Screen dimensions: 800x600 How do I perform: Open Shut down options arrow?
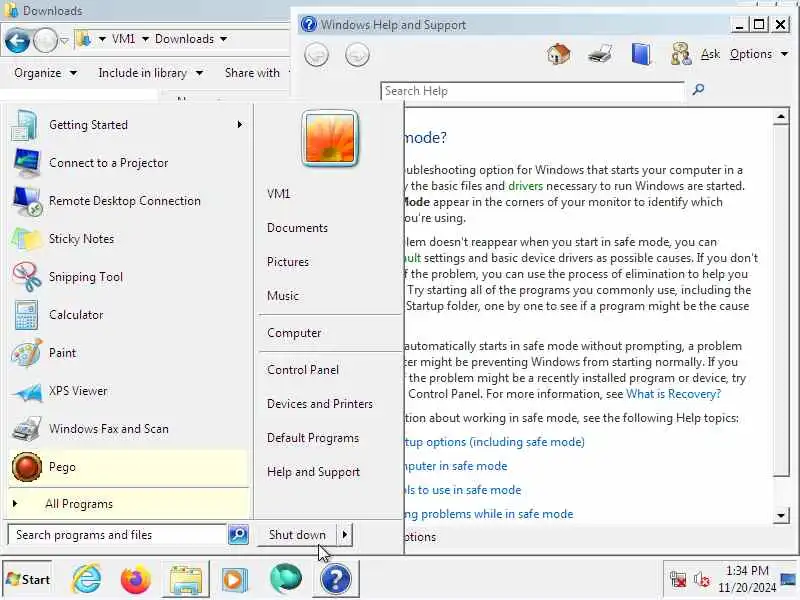click(x=345, y=535)
